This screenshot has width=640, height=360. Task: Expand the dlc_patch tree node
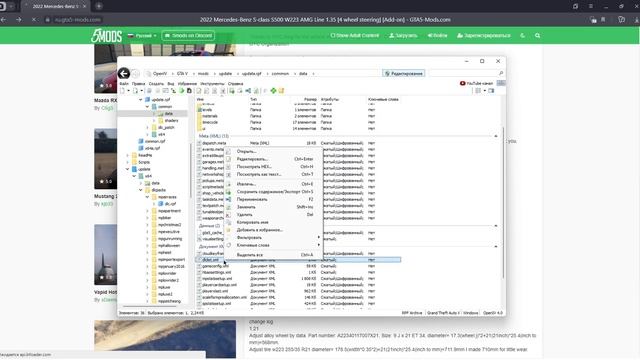point(148,127)
